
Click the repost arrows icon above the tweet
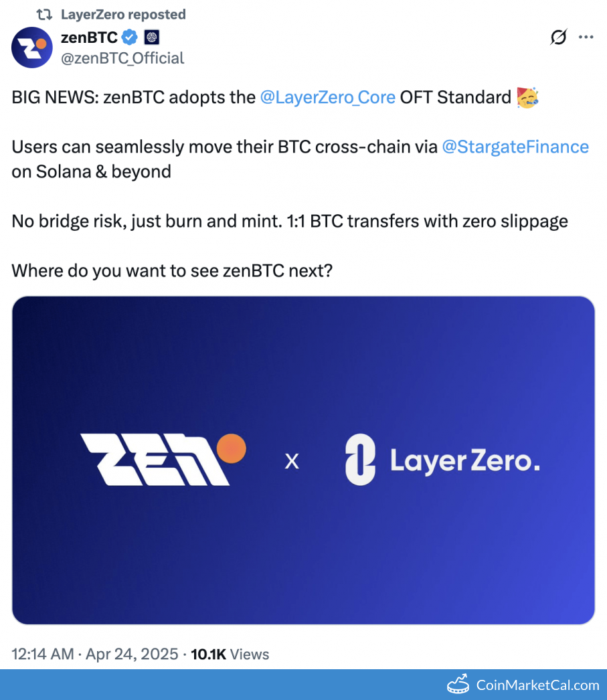44,14
